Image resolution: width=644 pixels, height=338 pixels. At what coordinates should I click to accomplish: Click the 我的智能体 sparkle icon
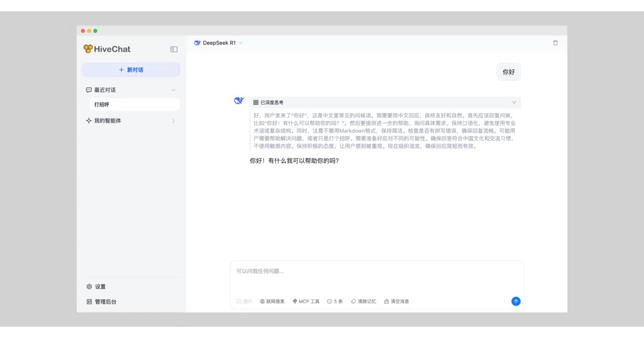pos(89,121)
